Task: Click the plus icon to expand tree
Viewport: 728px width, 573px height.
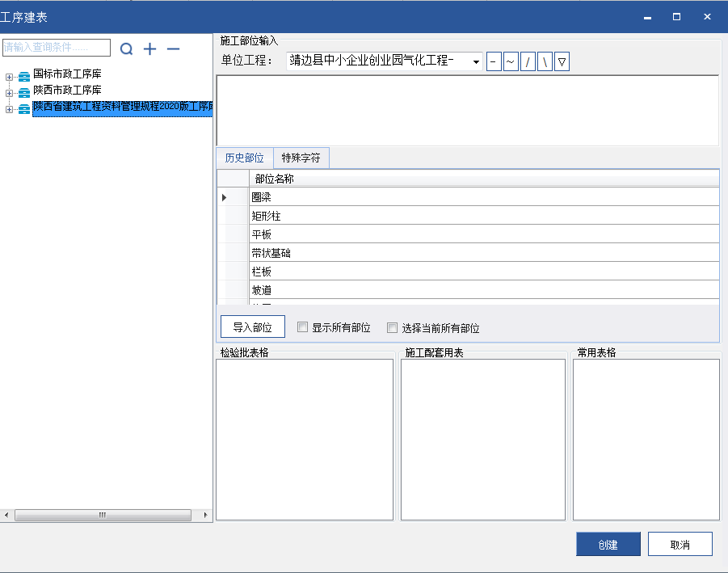Action: tap(149, 49)
